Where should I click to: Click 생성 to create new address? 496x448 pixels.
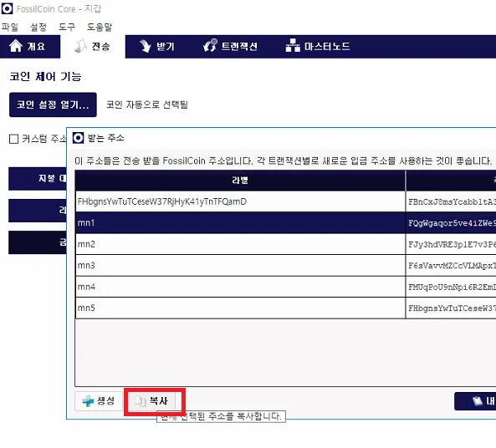click(x=99, y=401)
